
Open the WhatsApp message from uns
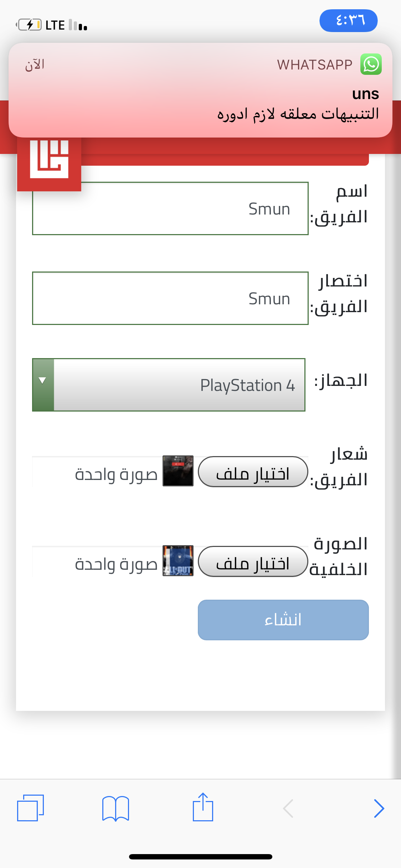(200, 103)
